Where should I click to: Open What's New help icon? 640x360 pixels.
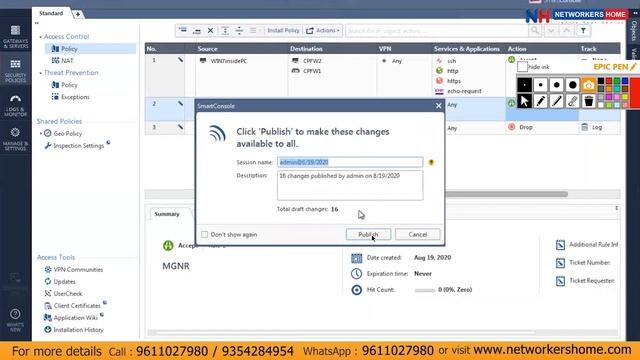tap(15, 320)
